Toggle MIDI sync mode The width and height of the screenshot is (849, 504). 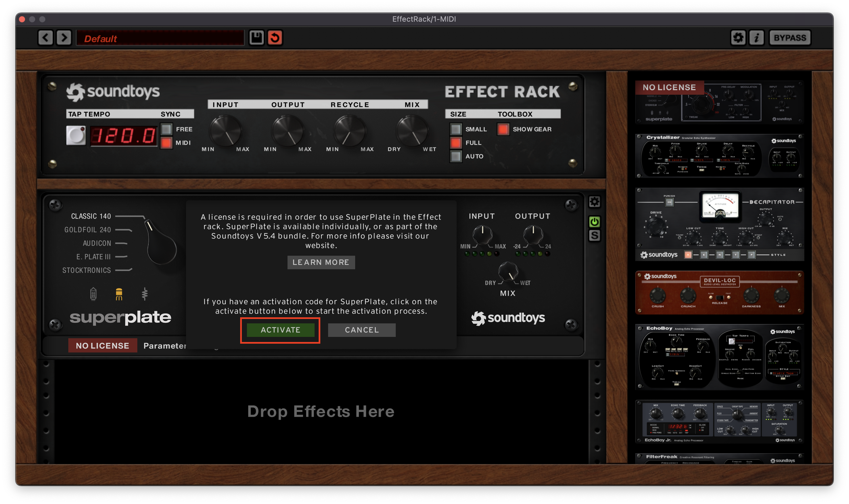tap(166, 143)
